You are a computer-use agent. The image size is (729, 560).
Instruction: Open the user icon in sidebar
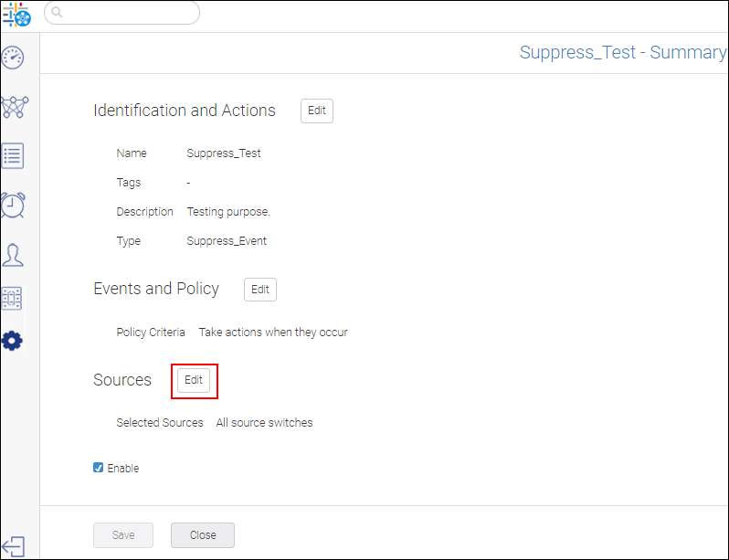coord(13,253)
